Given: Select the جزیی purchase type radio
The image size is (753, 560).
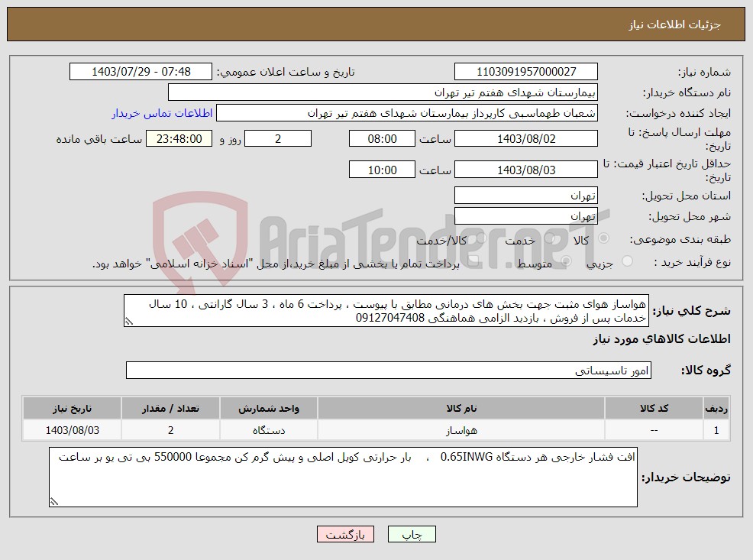Looking at the screenshot, I should (627, 261).
